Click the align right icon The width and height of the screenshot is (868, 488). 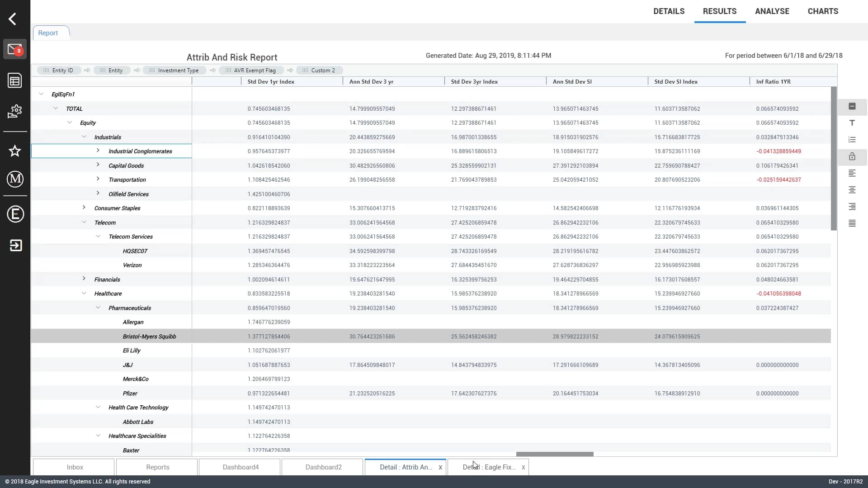pos(852,206)
